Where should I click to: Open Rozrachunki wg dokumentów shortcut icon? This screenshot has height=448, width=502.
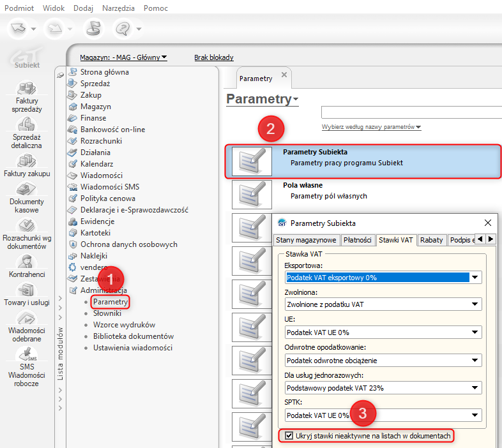[x=27, y=225]
